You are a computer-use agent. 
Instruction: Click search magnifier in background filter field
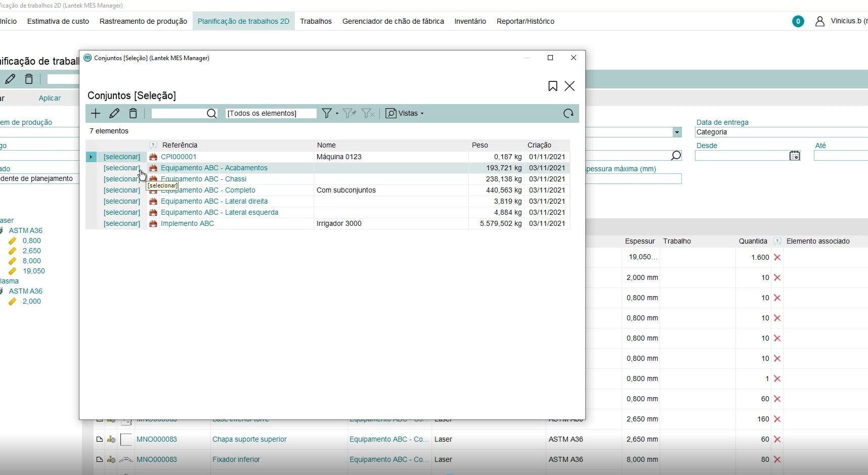pyautogui.click(x=676, y=155)
